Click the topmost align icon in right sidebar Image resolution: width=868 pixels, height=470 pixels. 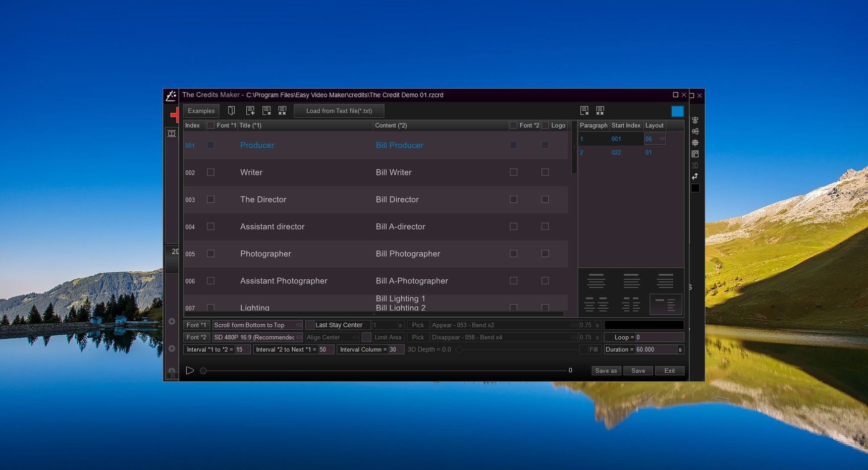[x=695, y=120]
